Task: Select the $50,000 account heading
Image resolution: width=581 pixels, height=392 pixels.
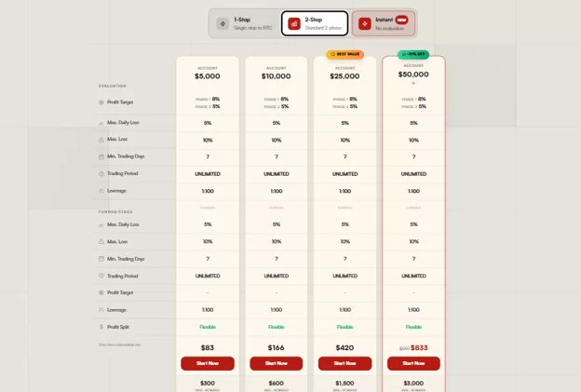Action: pyautogui.click(x=413, y=74)
